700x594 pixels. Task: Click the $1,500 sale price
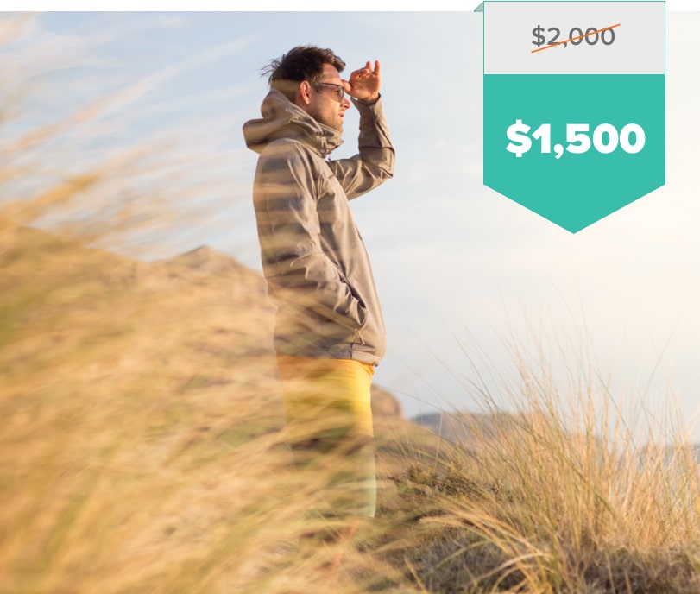(x=576, y=138)
